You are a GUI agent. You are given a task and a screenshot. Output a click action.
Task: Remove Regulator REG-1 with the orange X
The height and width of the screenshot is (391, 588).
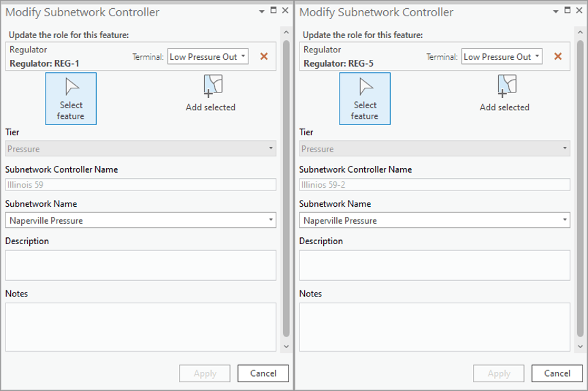264,56
